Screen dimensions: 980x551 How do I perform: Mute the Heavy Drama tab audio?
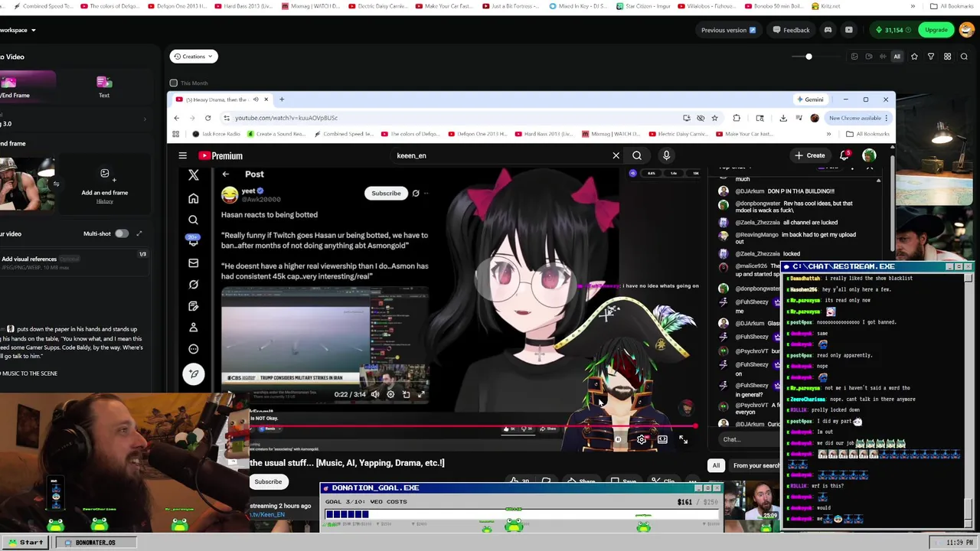256,99
